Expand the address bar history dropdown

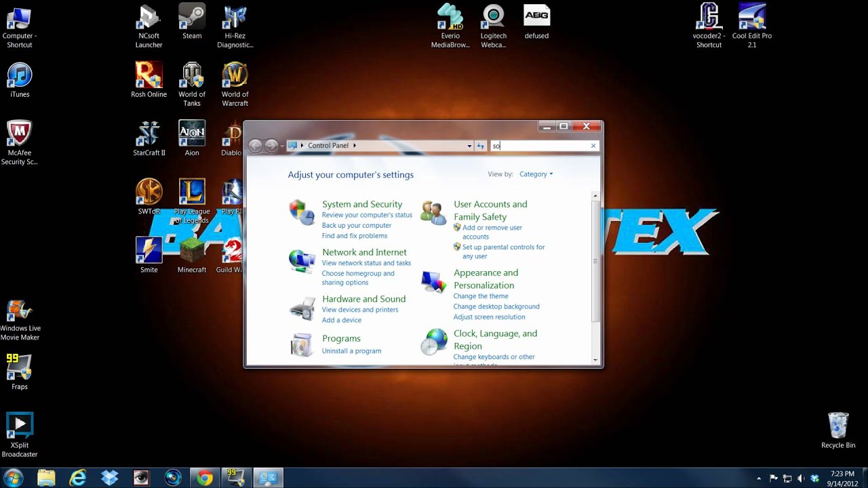(x=469, y=146)
